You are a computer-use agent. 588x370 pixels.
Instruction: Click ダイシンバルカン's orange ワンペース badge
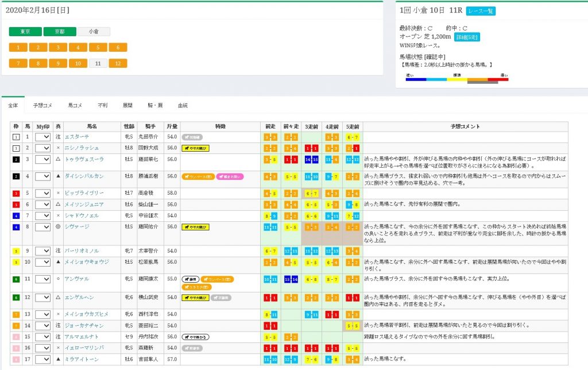(198, 176)
